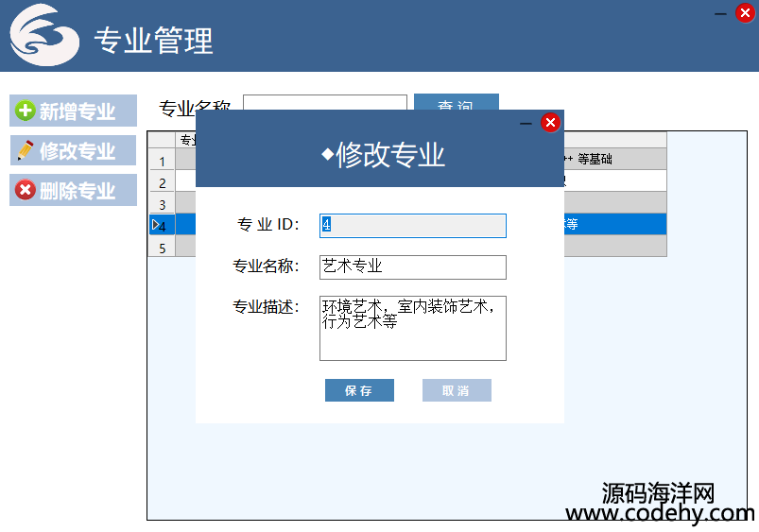Click the table cell ending with 等基础
Image resolution: width=759 pixels, height=532 pixels.
pos(615,159)
